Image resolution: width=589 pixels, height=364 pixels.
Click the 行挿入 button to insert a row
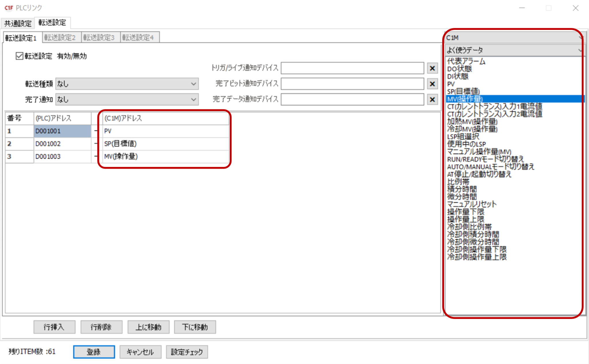pos(54,327)
